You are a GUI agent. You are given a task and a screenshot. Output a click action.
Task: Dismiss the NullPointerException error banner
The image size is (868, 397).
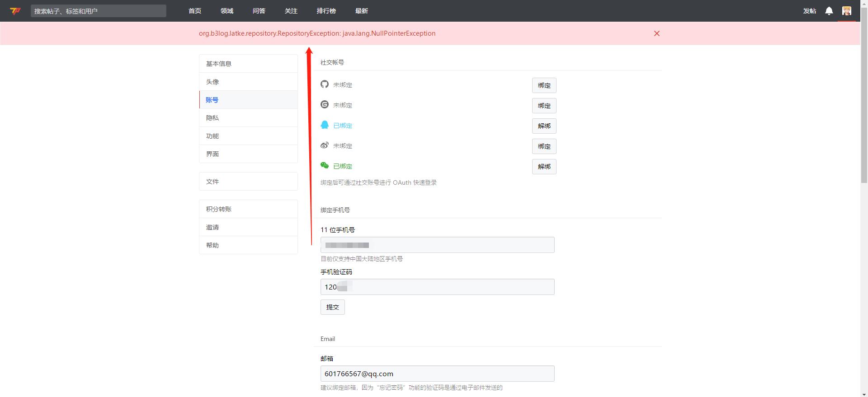coord(656,33)
